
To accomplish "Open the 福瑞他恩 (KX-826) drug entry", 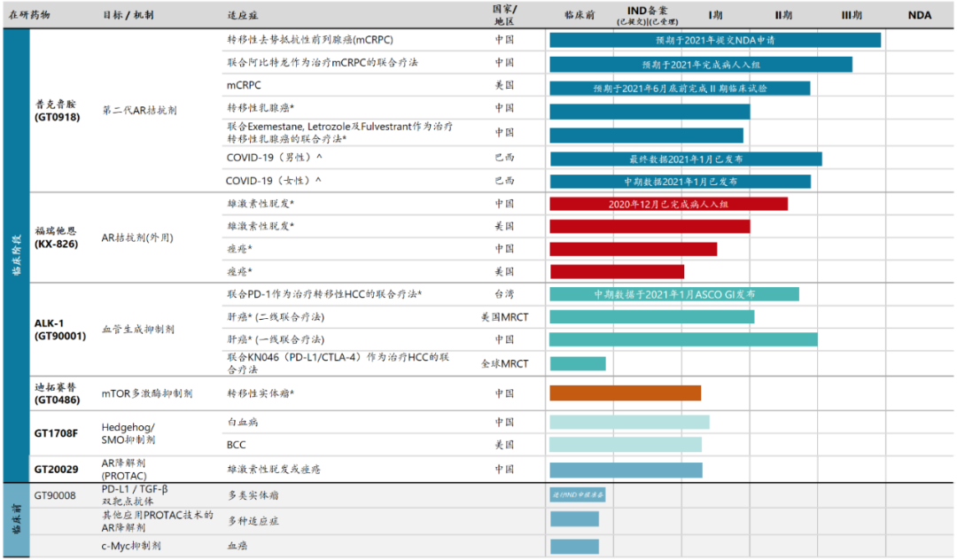I will (x=57, y=237).
